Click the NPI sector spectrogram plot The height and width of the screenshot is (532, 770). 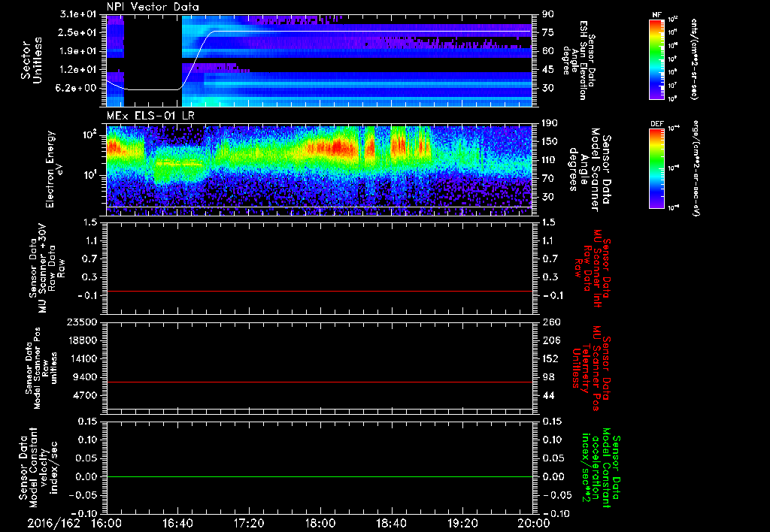320,60
